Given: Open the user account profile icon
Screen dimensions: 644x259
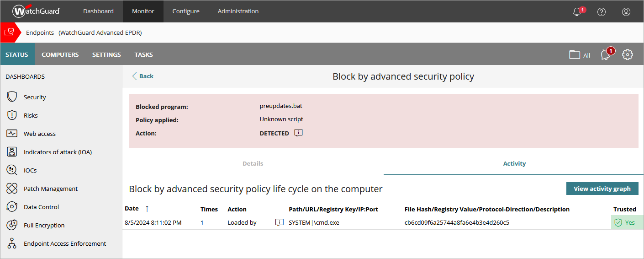Looking at the screenshot, I should (626, 12).
